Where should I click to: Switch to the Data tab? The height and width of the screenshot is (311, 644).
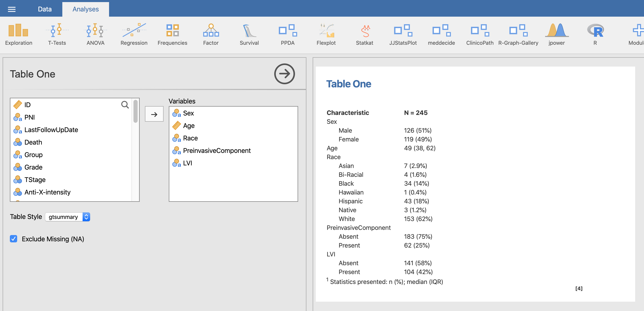[45, 9]
